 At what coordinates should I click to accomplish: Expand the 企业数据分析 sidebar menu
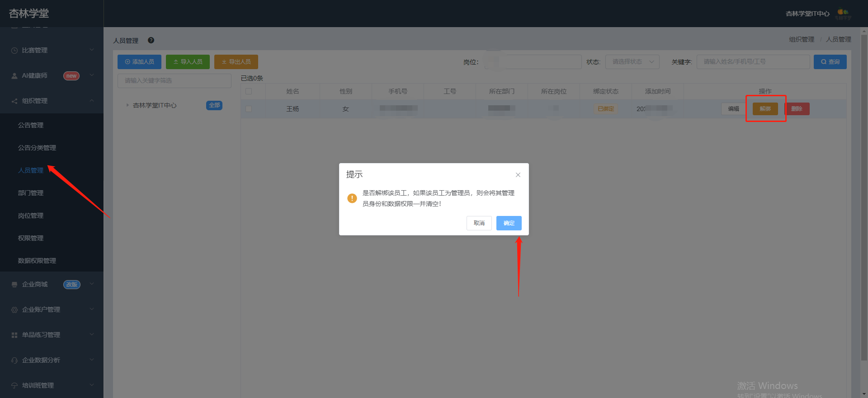coord(52,360)
